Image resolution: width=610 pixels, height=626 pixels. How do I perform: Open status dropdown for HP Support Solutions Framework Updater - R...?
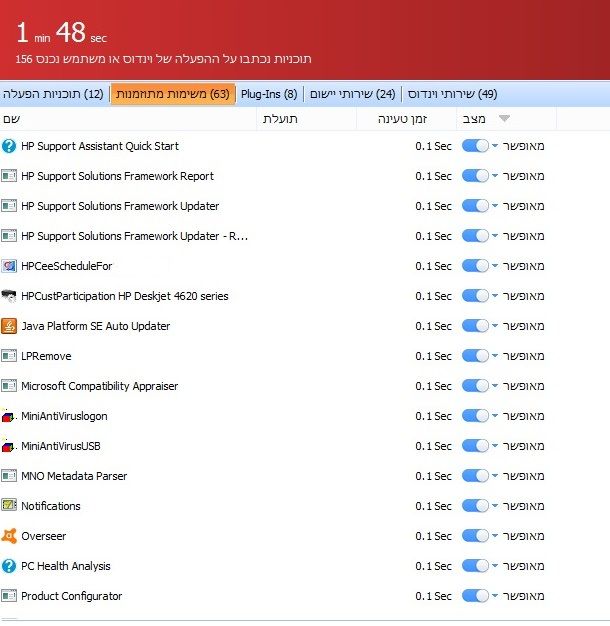[495, 236]
